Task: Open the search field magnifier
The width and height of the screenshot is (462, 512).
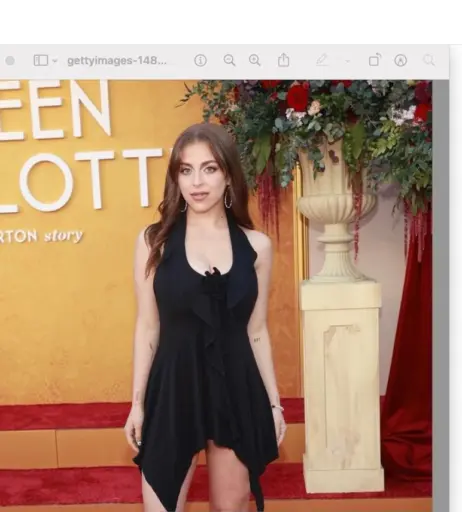Action: (429, 60)
